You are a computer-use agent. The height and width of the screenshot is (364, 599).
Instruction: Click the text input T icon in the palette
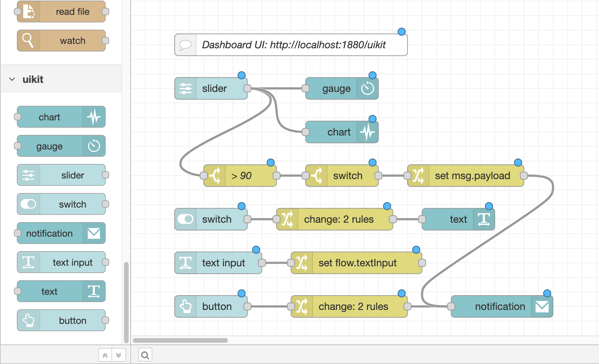29,262
